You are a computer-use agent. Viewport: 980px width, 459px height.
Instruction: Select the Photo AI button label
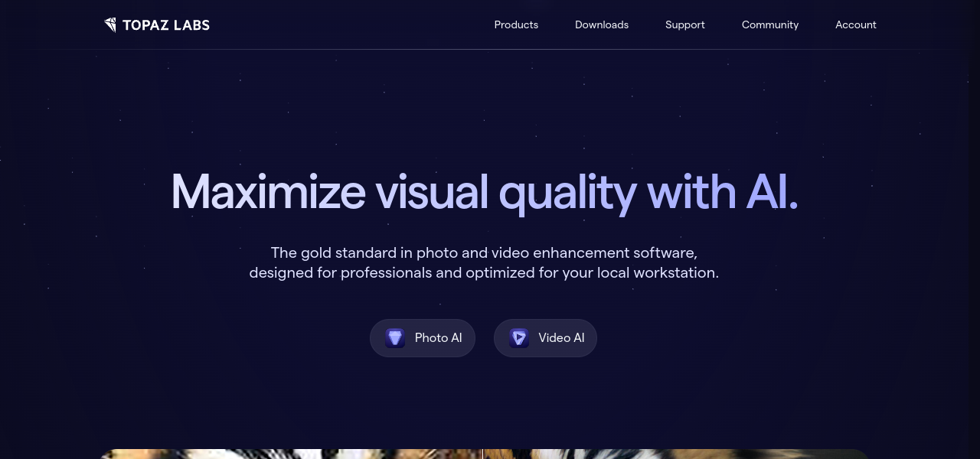coord(438,338)
